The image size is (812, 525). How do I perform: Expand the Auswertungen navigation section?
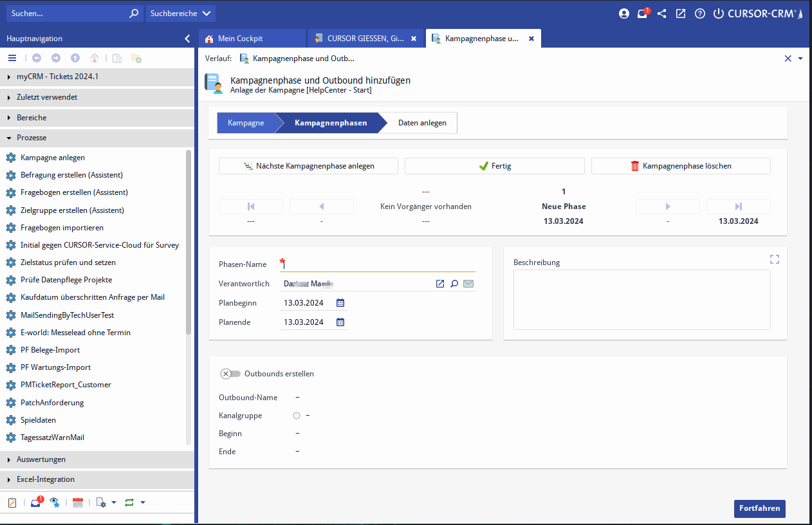[41, 459]
